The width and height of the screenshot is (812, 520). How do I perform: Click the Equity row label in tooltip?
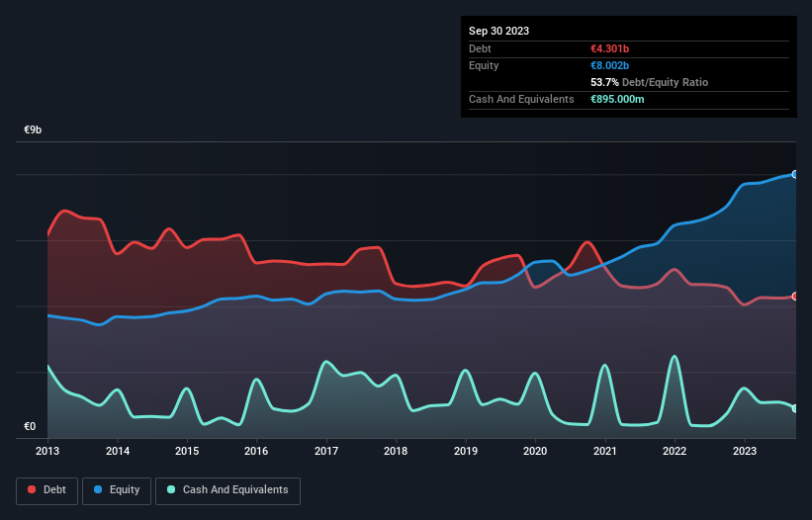(x=484, y=65)
